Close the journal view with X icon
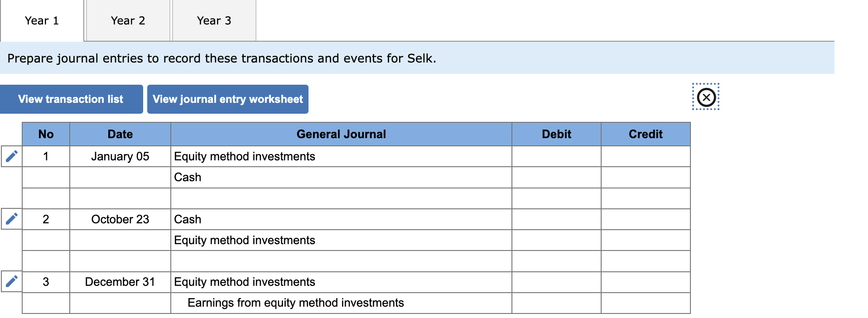The image size is (868, 318). click(x=706, y=97)
